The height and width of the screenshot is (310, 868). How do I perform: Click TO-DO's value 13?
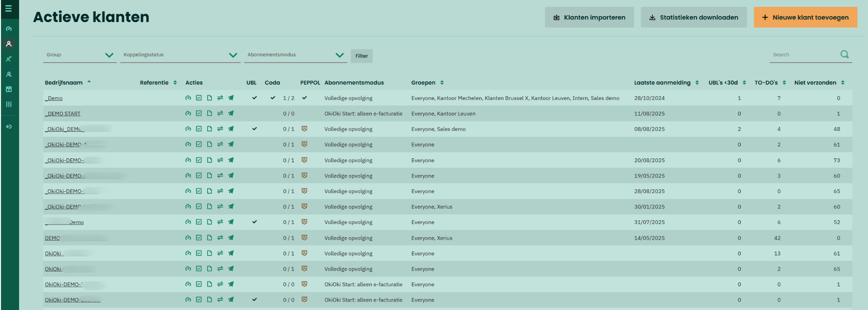[x=777, y=253]
